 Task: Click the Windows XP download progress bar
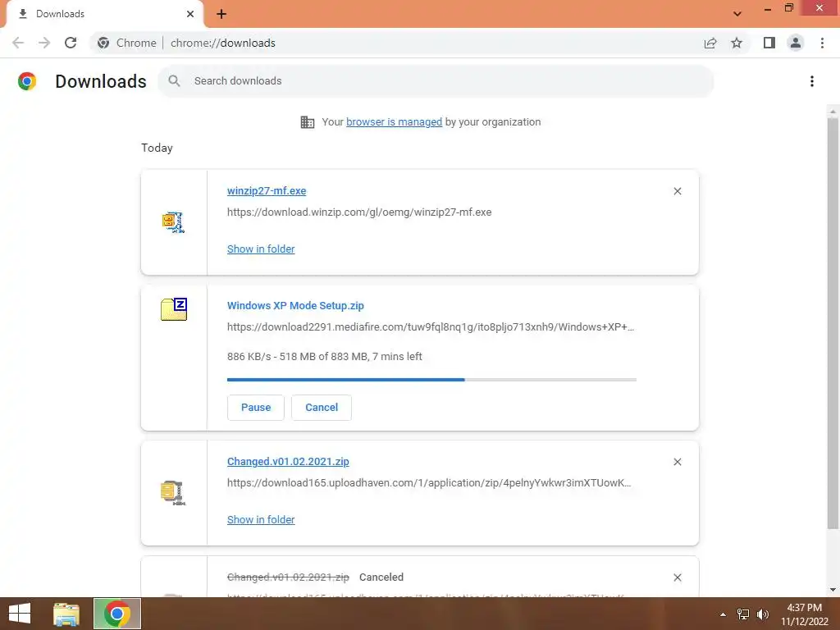[x=431, y=380]
